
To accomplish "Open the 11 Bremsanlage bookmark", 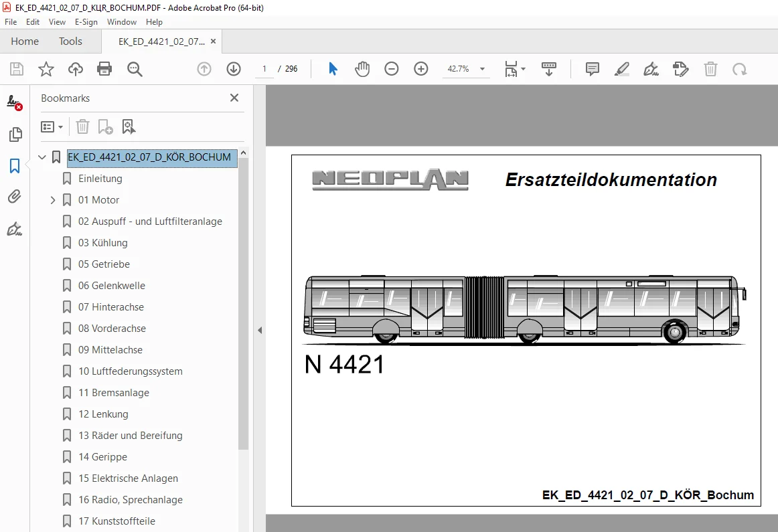I will [x=114, y=393].
